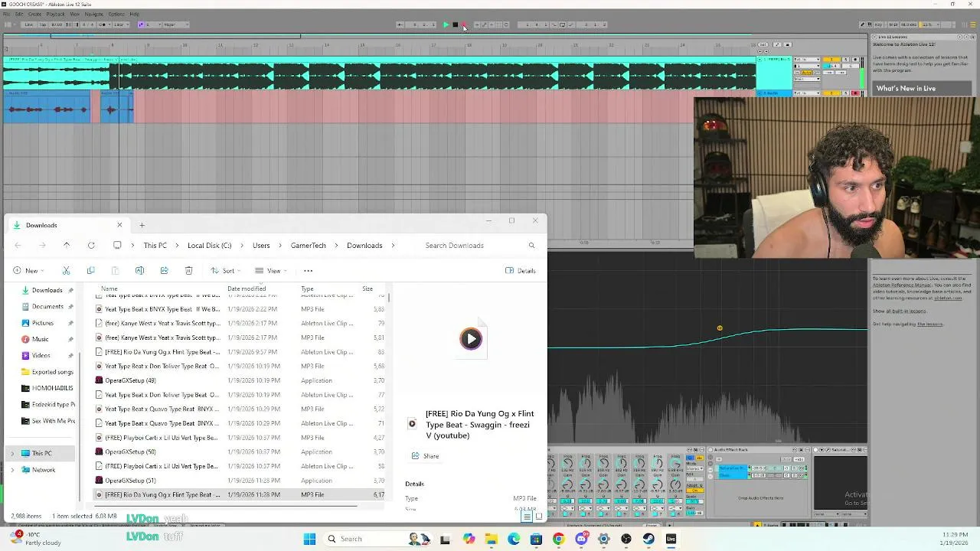This screenshot has width=980, height=551.
Task: Select Music in Explorer sidebar
Action: point(40,339)
